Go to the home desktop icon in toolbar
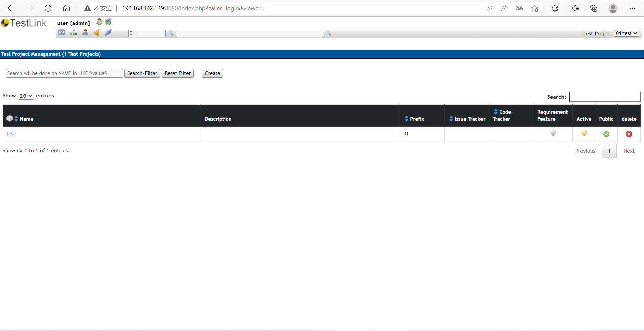This screenshot has width=644, height=331. pyautogui.click(x=62, y=33)
